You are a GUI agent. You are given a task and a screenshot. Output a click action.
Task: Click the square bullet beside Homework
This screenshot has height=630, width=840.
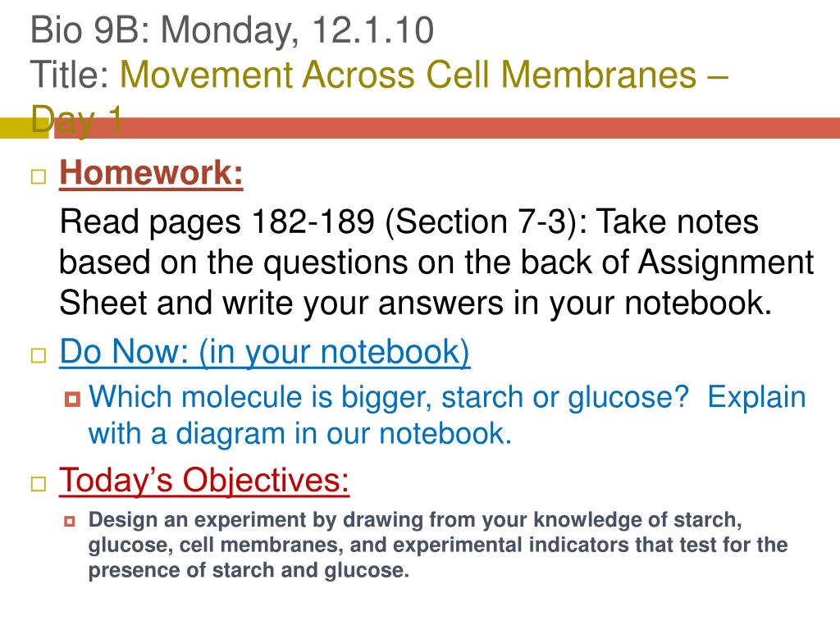(39, 176)
